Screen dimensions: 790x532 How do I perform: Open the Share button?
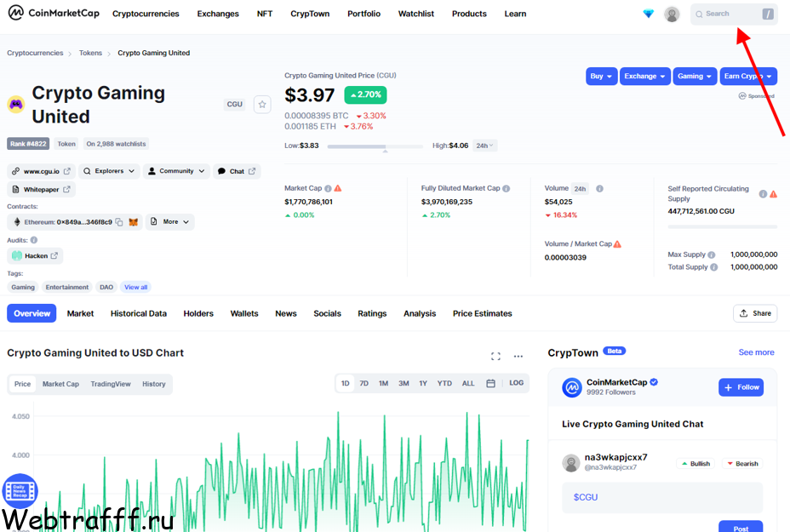tap(755, 313)
